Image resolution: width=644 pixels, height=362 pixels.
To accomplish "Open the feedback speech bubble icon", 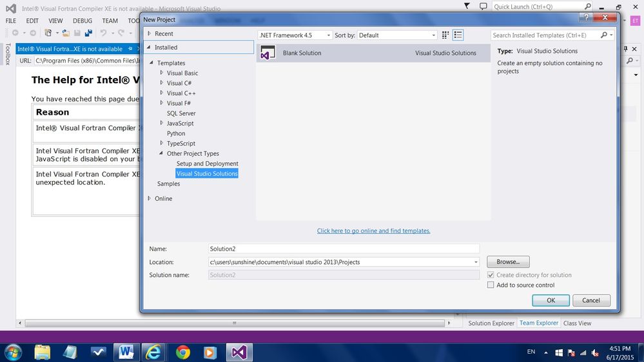I will 483,6.
